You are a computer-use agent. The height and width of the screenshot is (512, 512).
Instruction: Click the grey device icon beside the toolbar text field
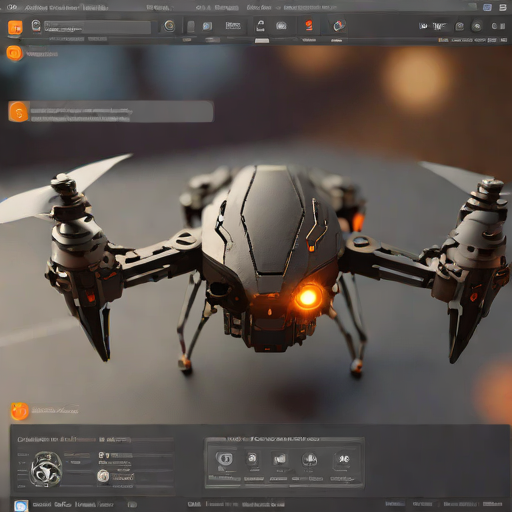pyautogui.click(x=36, y=26)
